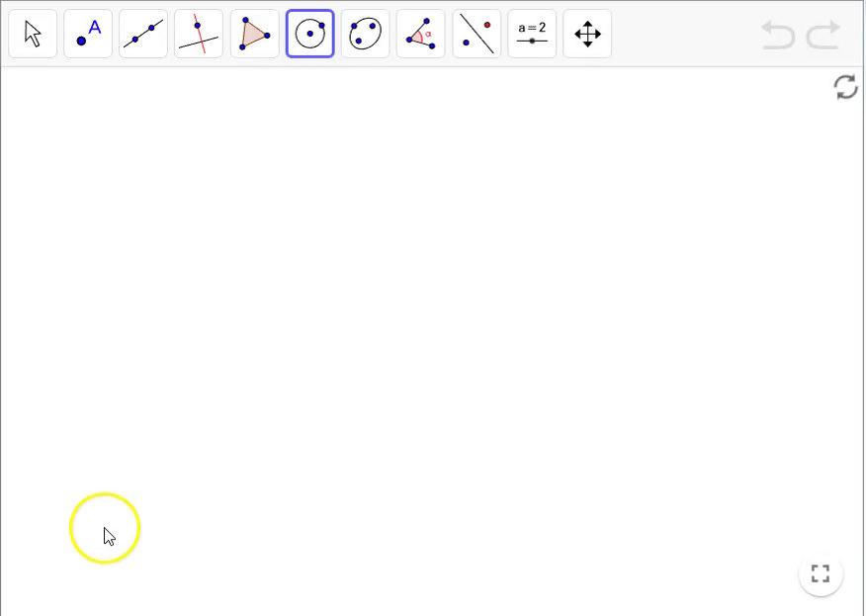Select the Polygon tool
This screenshot has width=866, height=616.
254,34
